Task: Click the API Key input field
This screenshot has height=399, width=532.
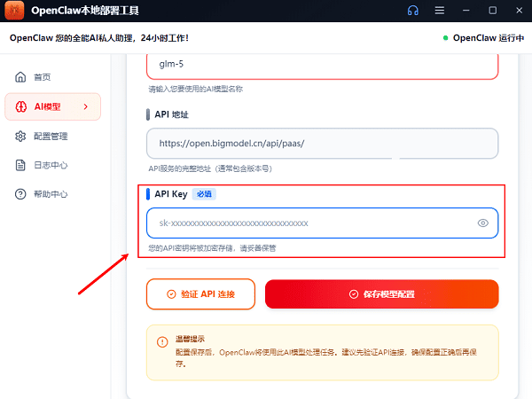Action: coord(323,223)
